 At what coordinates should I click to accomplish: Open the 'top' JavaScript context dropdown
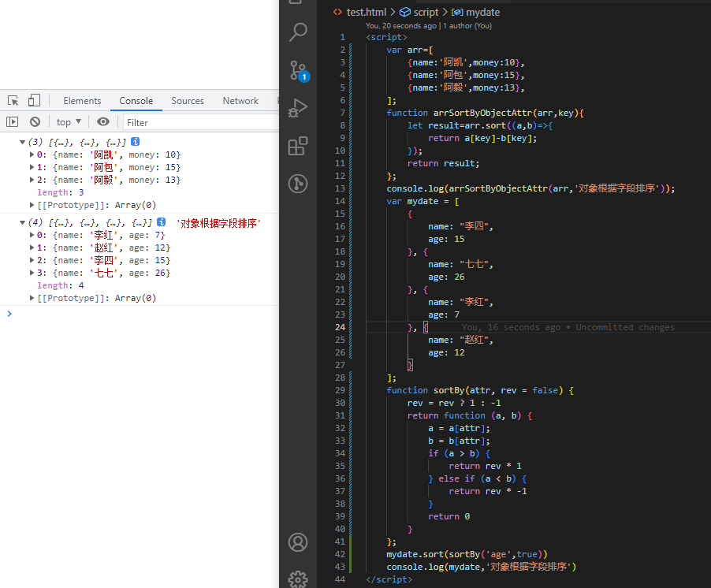(69, 122)
